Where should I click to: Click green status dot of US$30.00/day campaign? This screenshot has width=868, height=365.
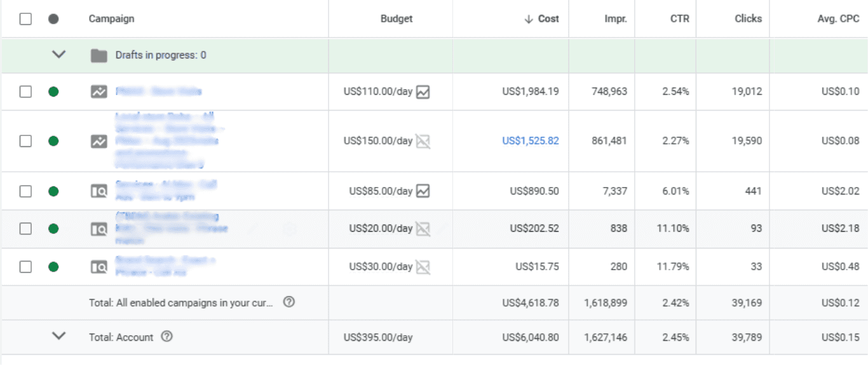pos(53,267)
